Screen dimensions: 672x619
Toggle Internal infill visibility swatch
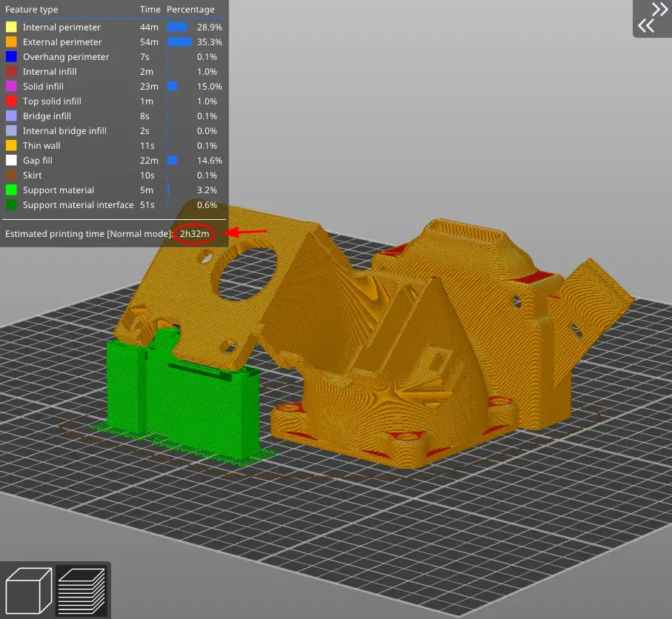[11, 72]
